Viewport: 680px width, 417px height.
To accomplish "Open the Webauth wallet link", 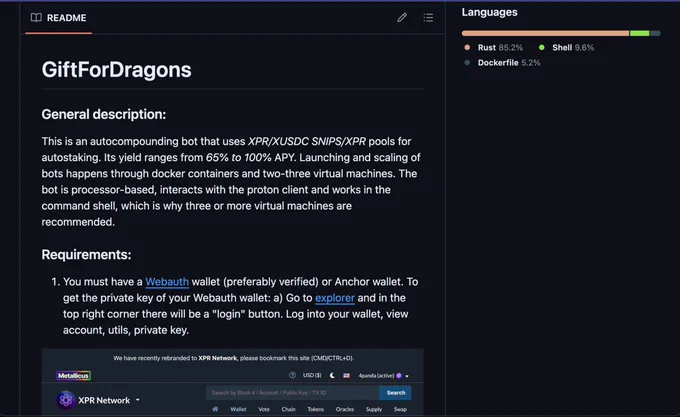I will (167, 282).
